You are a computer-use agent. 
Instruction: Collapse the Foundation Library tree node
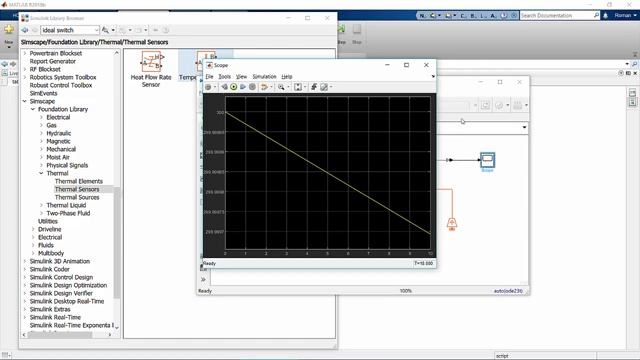tap(33, 109)
